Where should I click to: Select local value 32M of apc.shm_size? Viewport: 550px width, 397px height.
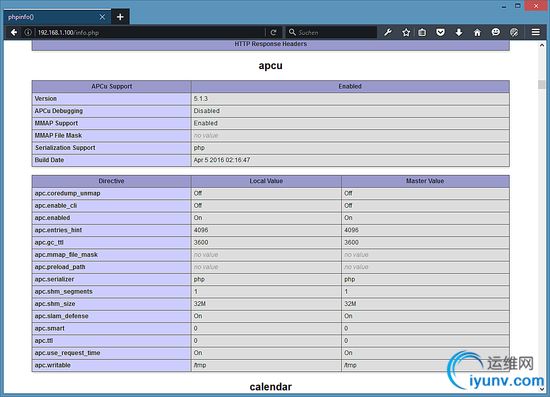pos(200,304)
